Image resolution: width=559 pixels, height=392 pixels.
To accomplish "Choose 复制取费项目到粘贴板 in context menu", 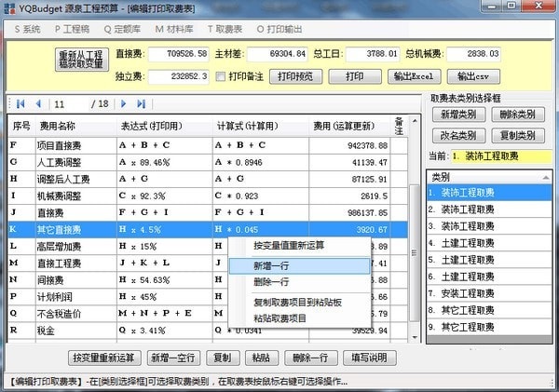I will click(x=299, y=303).
